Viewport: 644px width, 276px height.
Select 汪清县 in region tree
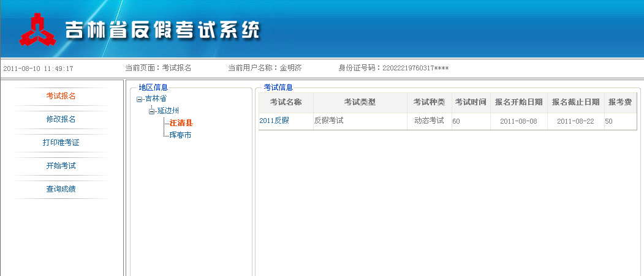coord(181,123)
